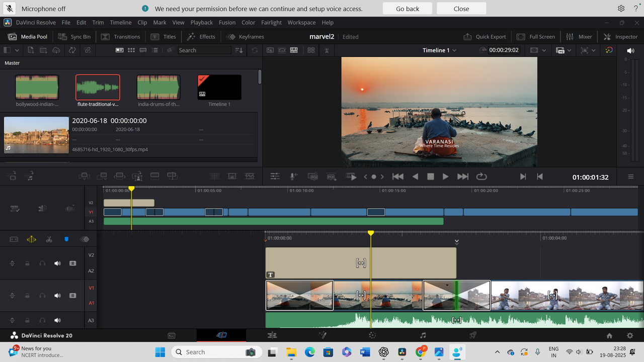Go to the project manager home icon

click(609, 335)
